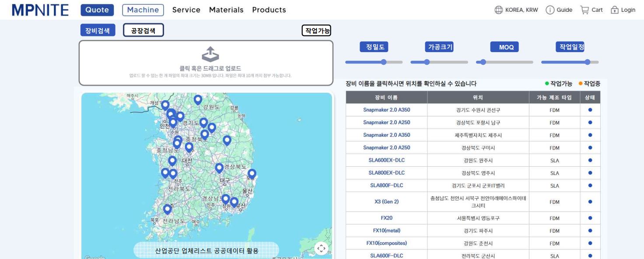
Task: Click status dot in the FX20 row
Action: click(590, 218)
